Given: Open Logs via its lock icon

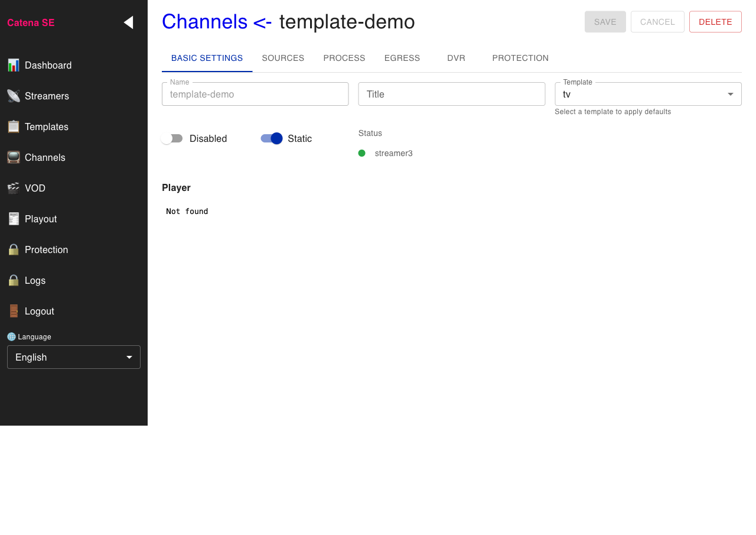Looking at the screenshot, I should pos(13,280).
